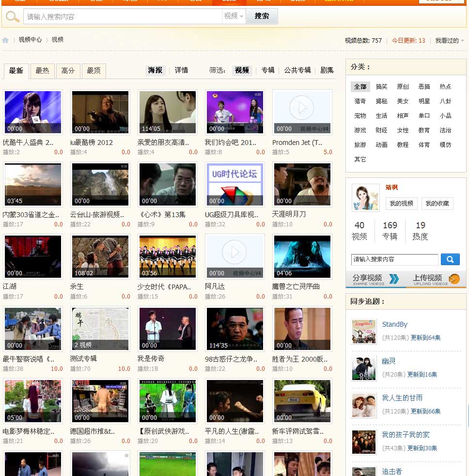Click the main search input field
The width and height of the screenshot is (469, 476).
point(123,16)
